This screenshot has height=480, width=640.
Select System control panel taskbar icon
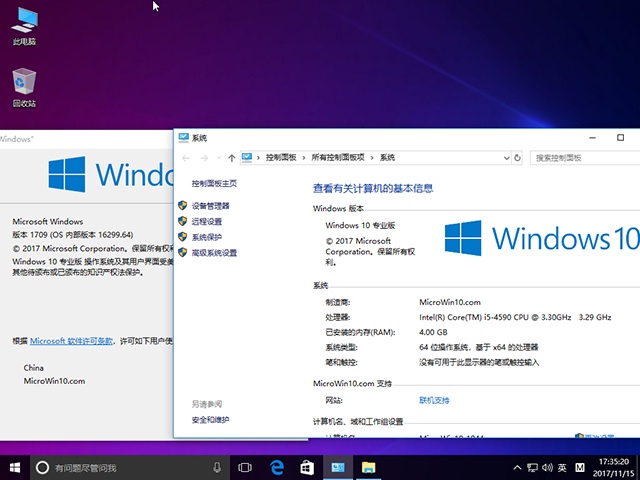pos(338,467)
